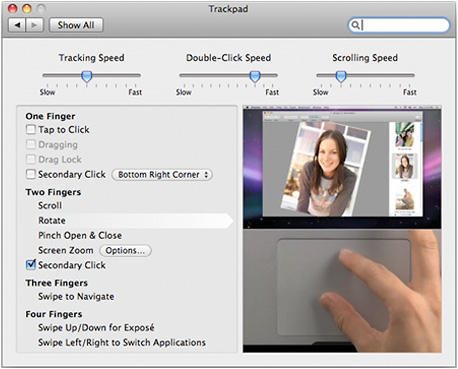Select the Scroll gesture item
This screenshot has width=458, height=369.
(x=50, y=205)
